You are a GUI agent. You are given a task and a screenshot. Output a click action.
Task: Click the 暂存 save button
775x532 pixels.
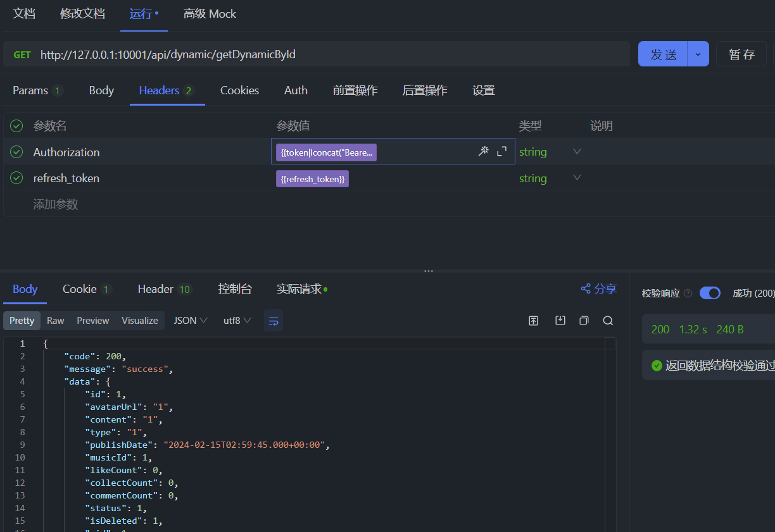click(741, 54)
